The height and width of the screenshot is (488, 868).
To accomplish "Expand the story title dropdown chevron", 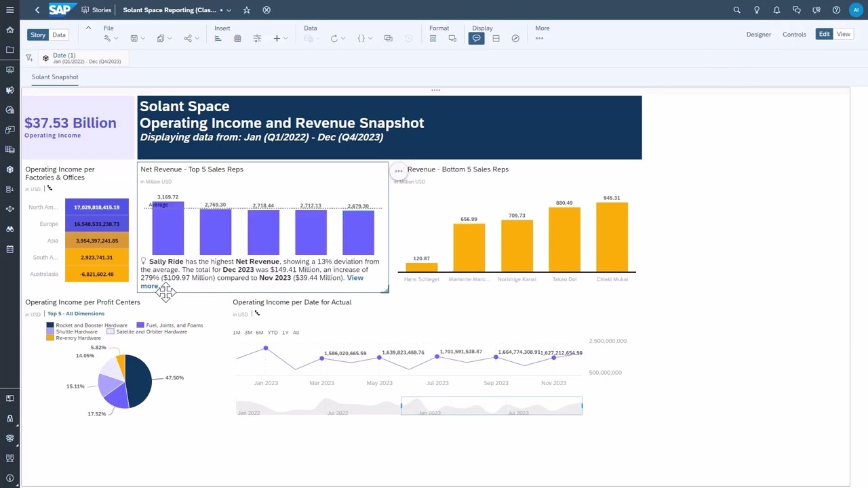I will tap(229, 10).
